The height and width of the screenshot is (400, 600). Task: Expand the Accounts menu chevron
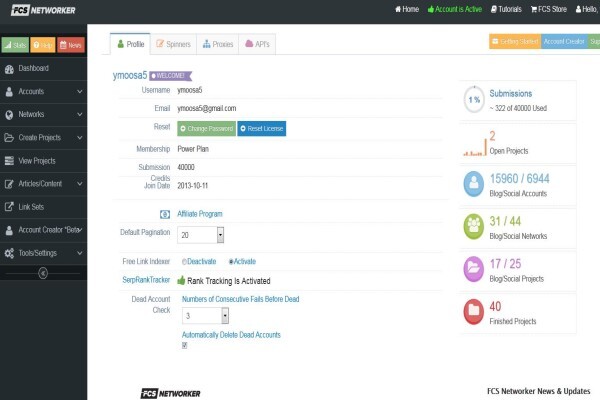pos(80,92)
